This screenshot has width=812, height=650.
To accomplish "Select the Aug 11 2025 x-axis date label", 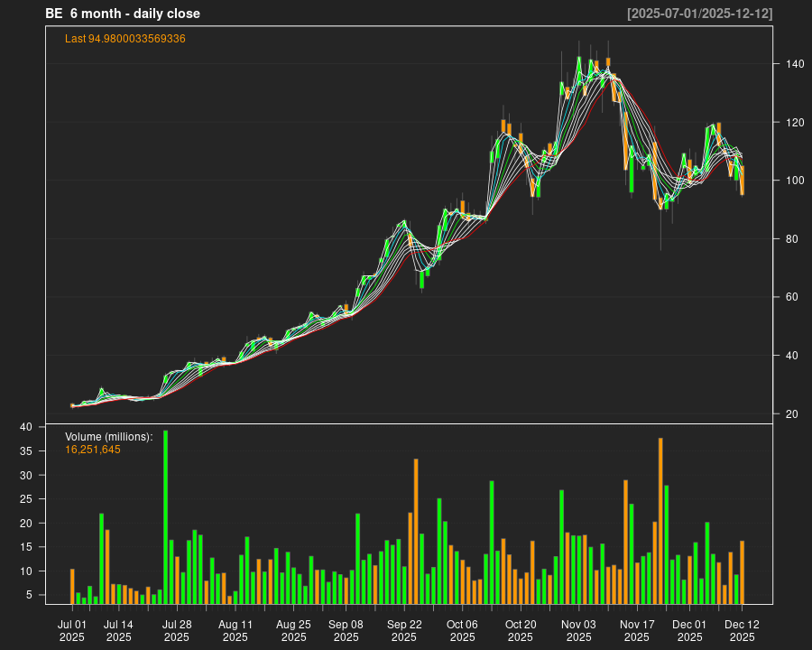I will coord(235,630).
